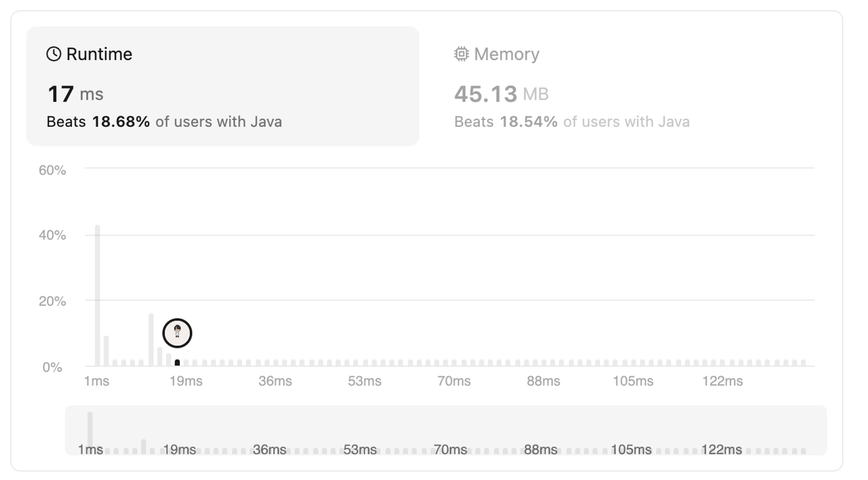Click the Runtime clock icon
The height and width of the screenshot is (480, 868).
[54, 54]
